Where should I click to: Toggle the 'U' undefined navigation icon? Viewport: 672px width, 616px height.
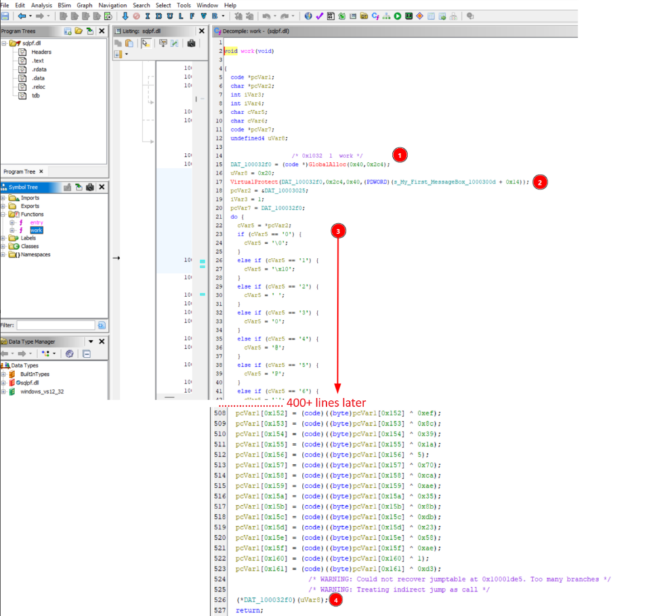click(170, 16)
